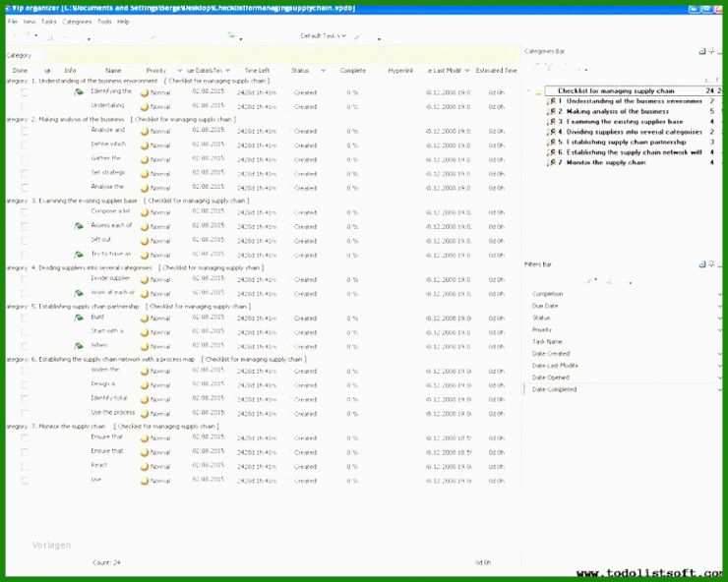Select '1. Understanding of the business environment' category

[630, 101]
